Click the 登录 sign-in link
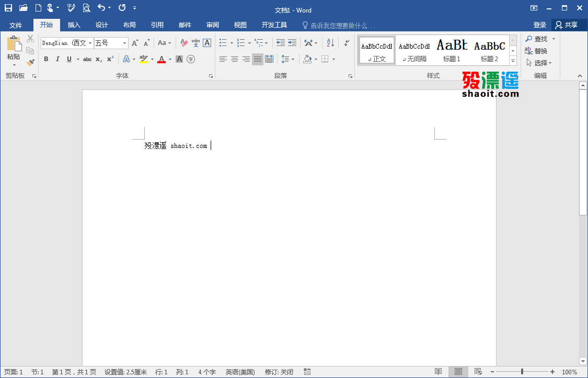The height and width of the screenshot is (378, 588). 539,25
